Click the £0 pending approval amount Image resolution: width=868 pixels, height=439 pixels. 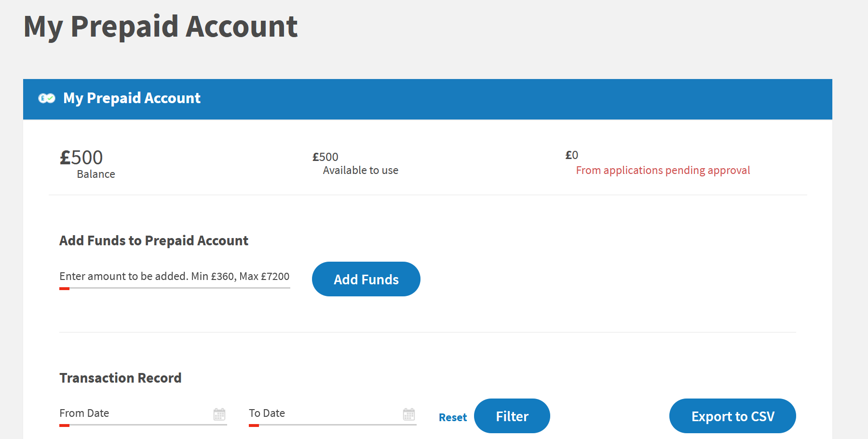click(571, 155)
